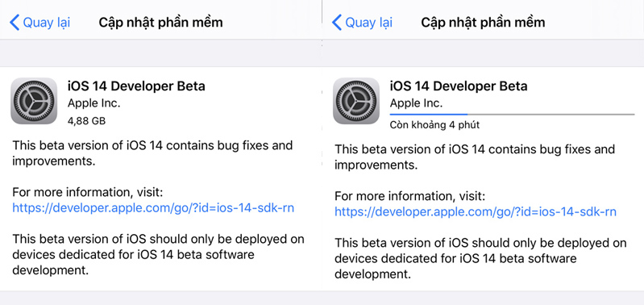The image size is (644, 305).
Task: Select the '4,88 GB' size text
Action: (x=87, y=121)
